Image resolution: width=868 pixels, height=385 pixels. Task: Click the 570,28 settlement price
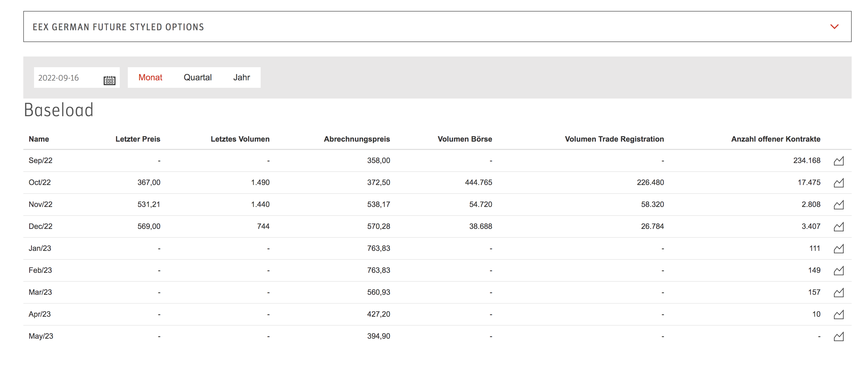(378, 226)
